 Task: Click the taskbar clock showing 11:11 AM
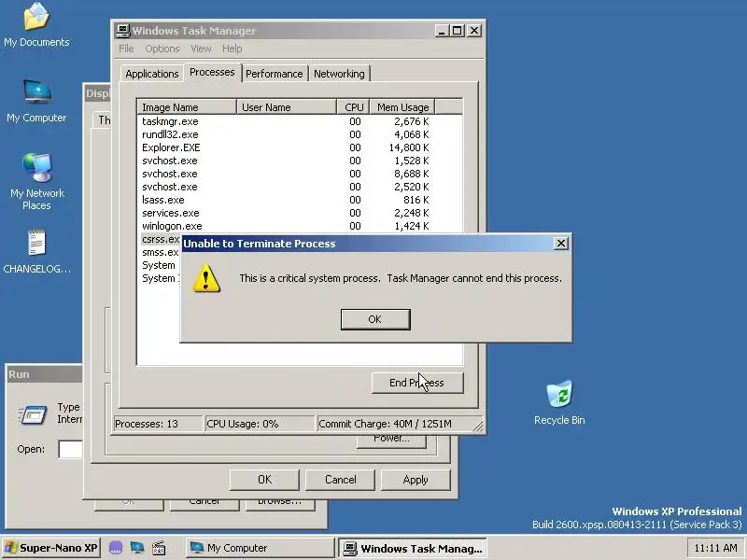pos(715,548)
